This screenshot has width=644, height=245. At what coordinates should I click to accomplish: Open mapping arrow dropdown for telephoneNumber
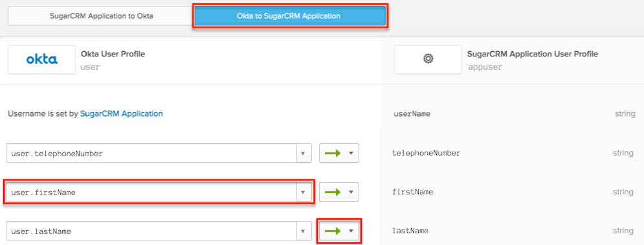tap(339, 153)
